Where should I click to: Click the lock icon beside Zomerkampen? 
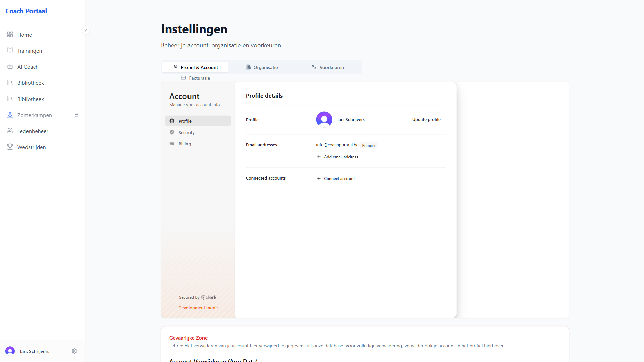[77, 115]
